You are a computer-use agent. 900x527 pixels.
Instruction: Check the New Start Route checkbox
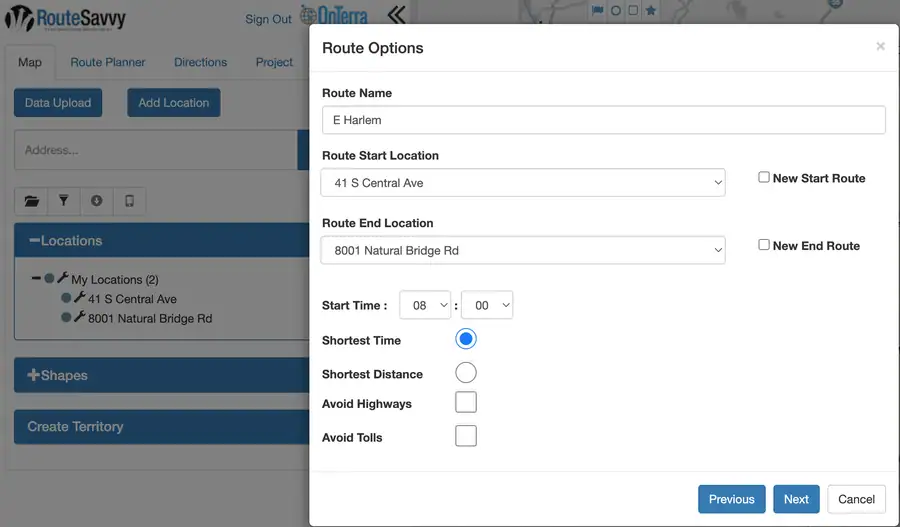(764, 177)
